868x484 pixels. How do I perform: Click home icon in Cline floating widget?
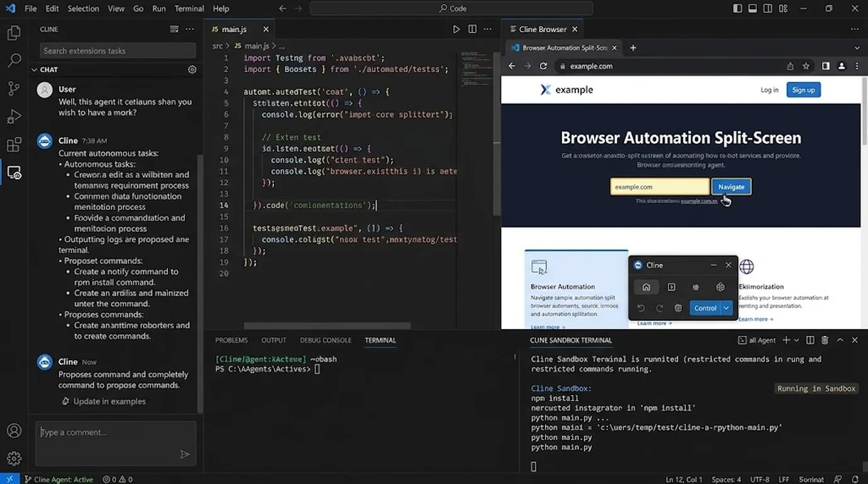click(x=646, y=287)
